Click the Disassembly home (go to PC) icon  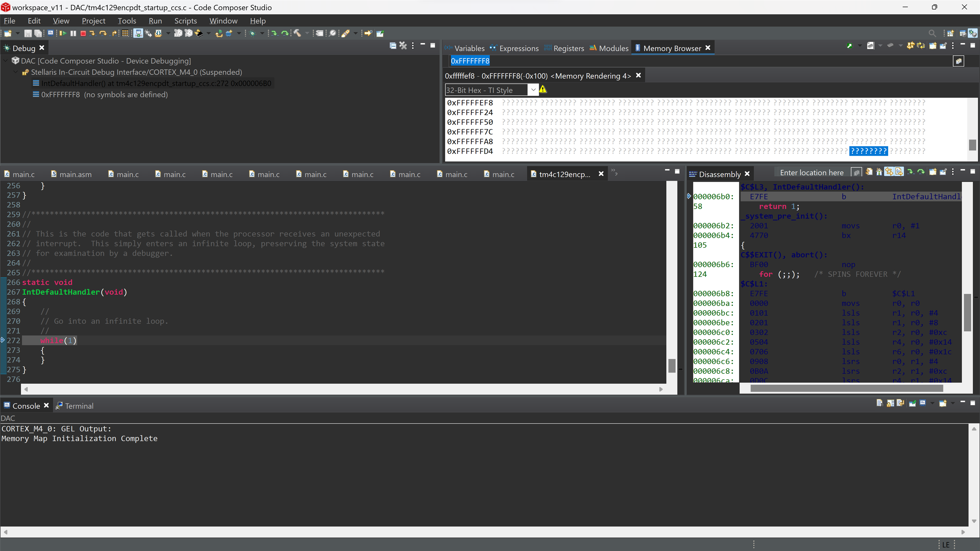[x=879, y=172]
